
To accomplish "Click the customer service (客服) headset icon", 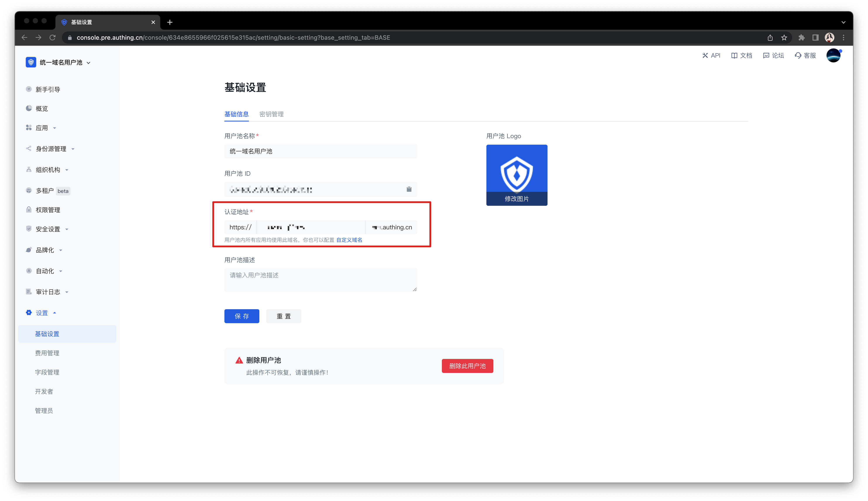I will click(x=798, y=55).
